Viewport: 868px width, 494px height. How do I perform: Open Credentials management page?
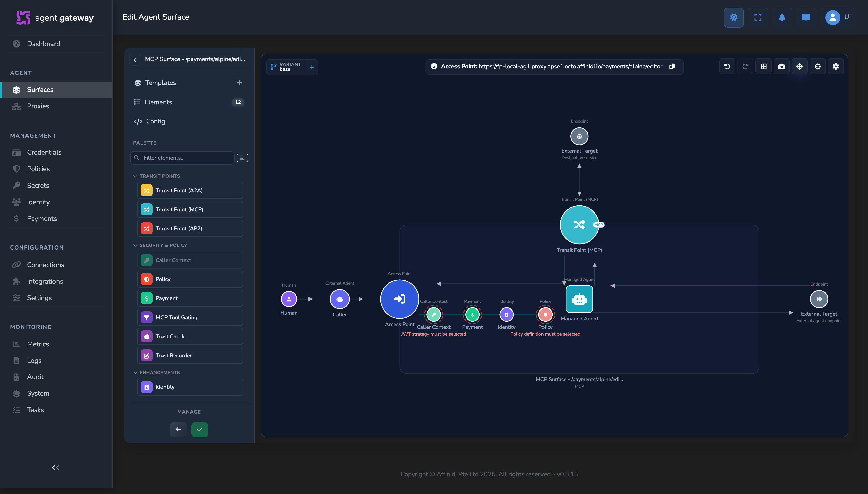56,152
